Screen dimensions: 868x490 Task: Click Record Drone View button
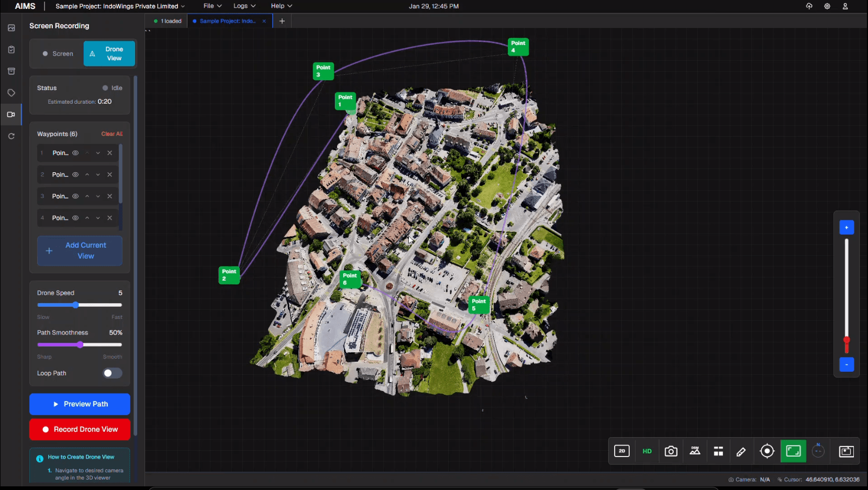tap(80, 429)
